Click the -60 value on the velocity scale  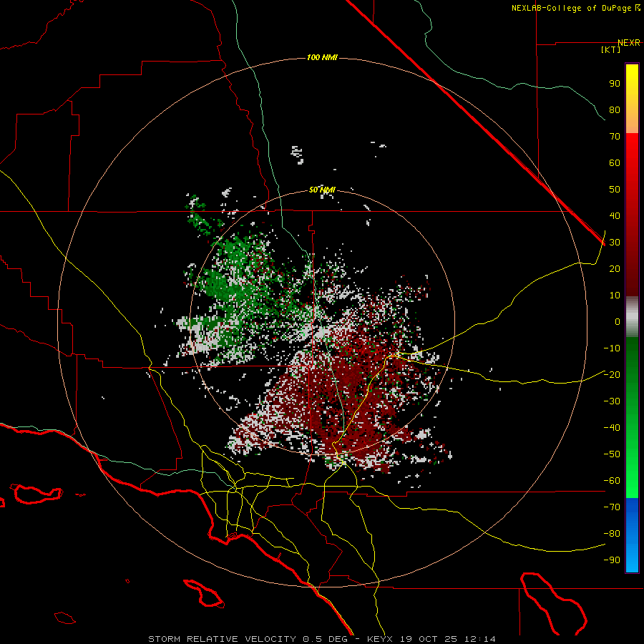pyautogui.click(x=612, y=481)
